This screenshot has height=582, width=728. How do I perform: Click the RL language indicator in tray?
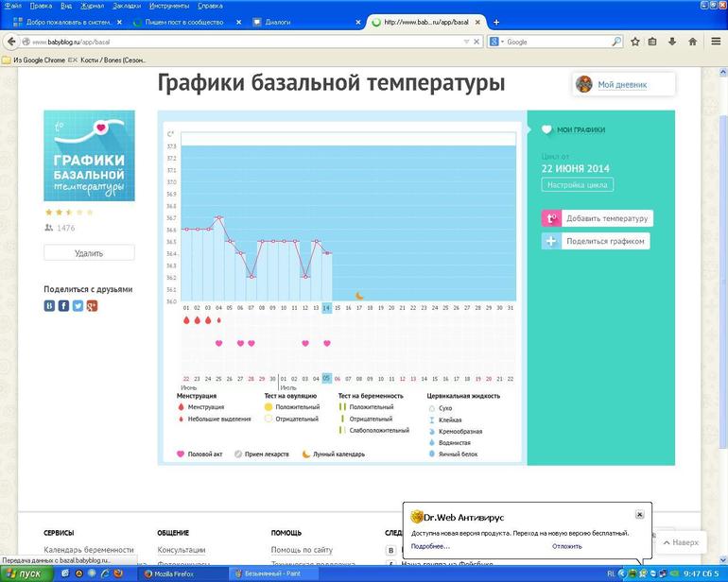pos(611,574)
